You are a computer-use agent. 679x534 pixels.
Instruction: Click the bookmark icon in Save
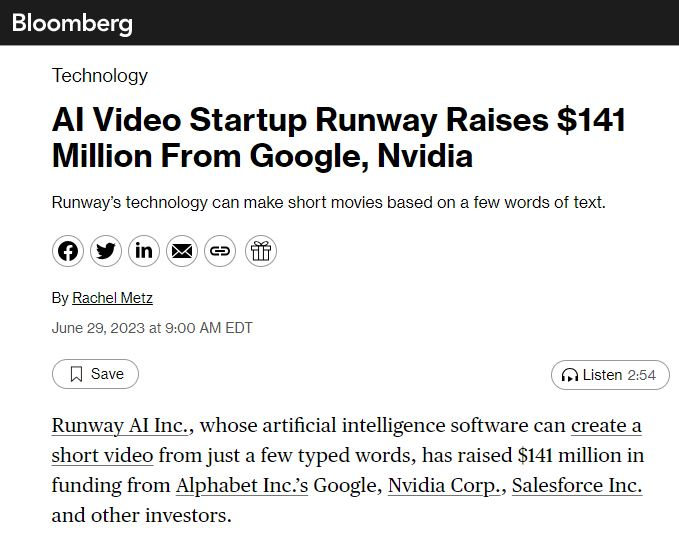[76, 374]
